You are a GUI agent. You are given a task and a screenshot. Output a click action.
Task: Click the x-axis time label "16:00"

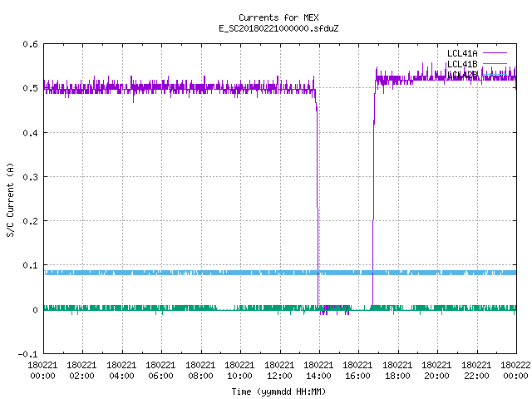coord(357,376)
